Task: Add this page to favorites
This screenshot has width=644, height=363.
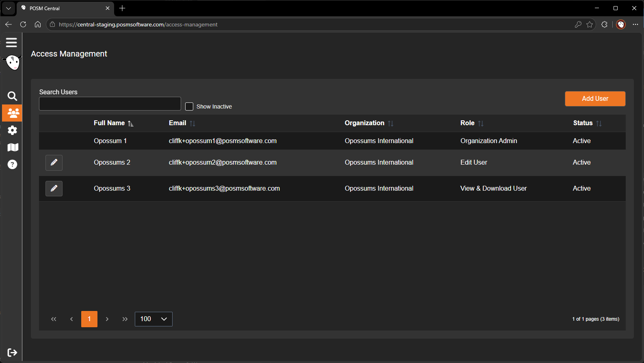Action: [x=590, y=24]
